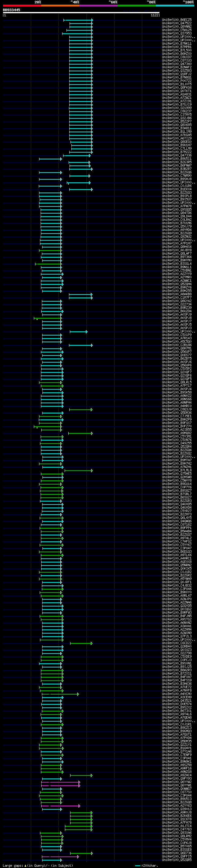197x868 pixels.
Task: Open hit UniRef100_C5A125
Action: coord(177,30)
